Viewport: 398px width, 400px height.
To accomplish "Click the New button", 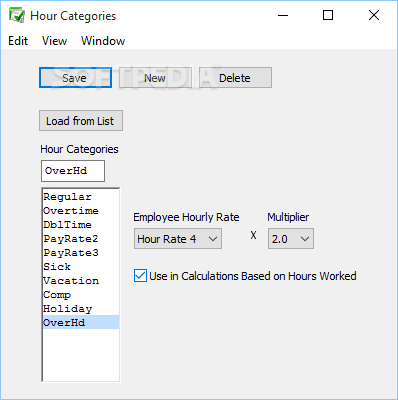I will point(155,78).
